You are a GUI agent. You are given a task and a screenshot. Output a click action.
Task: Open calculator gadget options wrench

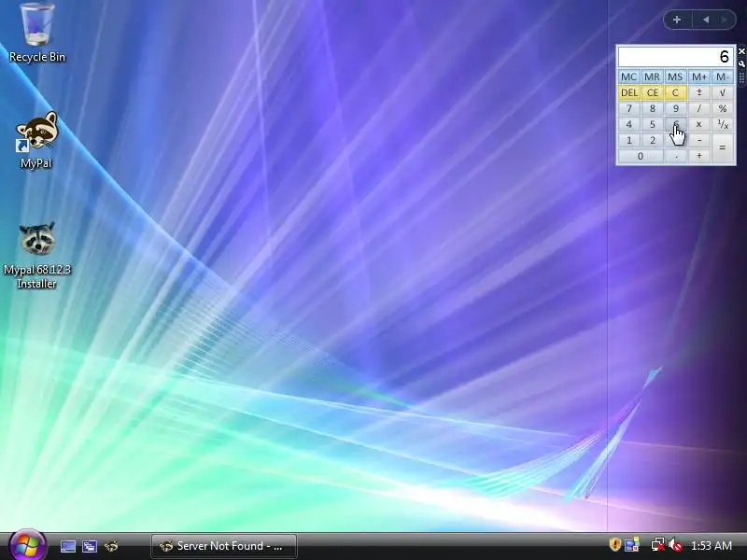741,63
